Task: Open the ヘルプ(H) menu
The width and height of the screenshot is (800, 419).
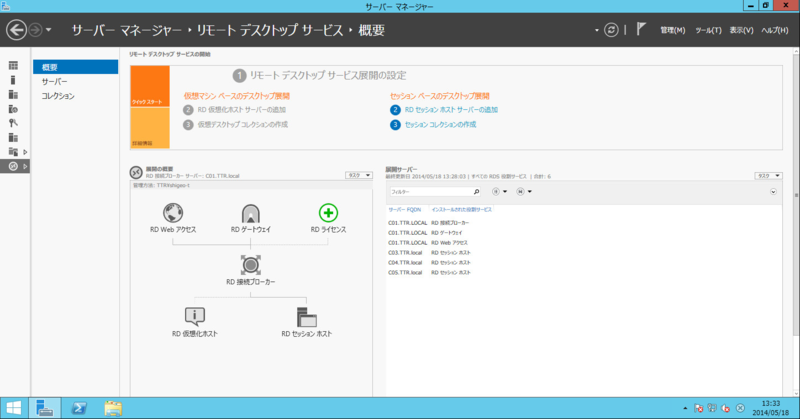Action: pos(774,31)
